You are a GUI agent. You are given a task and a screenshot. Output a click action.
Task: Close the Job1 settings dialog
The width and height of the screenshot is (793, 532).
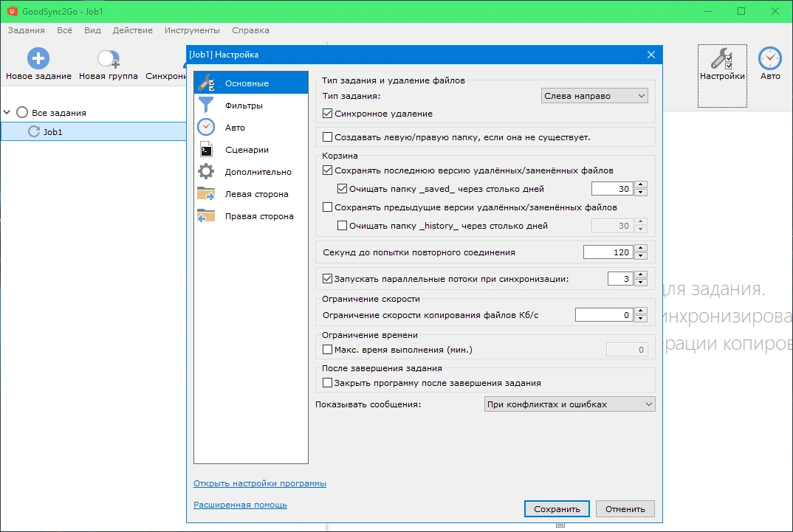pyautogui.click(x=651, y=55)
